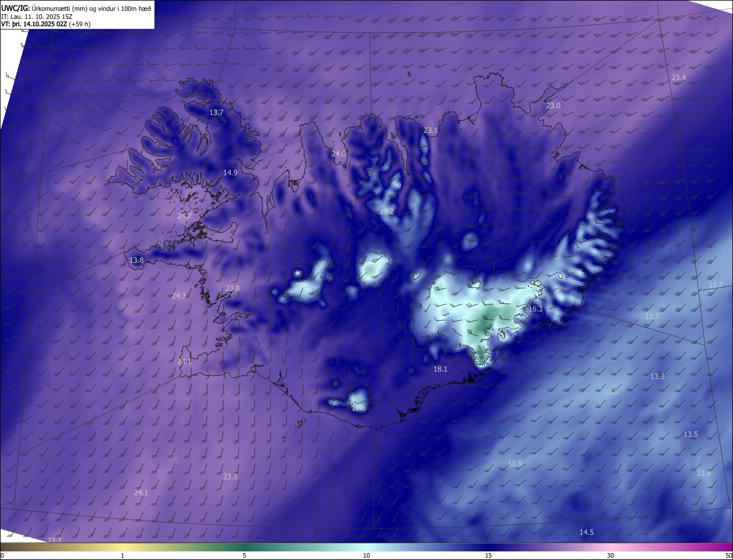
Task: Click the value 11.2 on the map
Action: point(387,212)
